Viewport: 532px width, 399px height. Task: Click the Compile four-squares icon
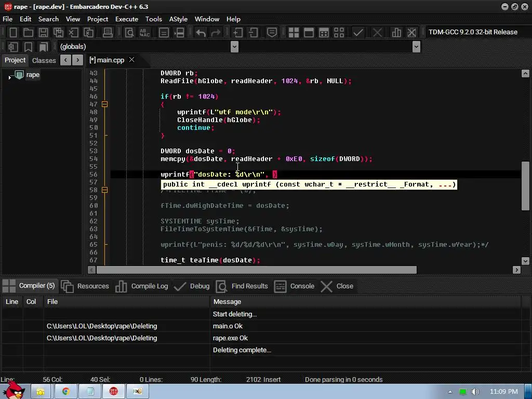click(x=294, y=33)
